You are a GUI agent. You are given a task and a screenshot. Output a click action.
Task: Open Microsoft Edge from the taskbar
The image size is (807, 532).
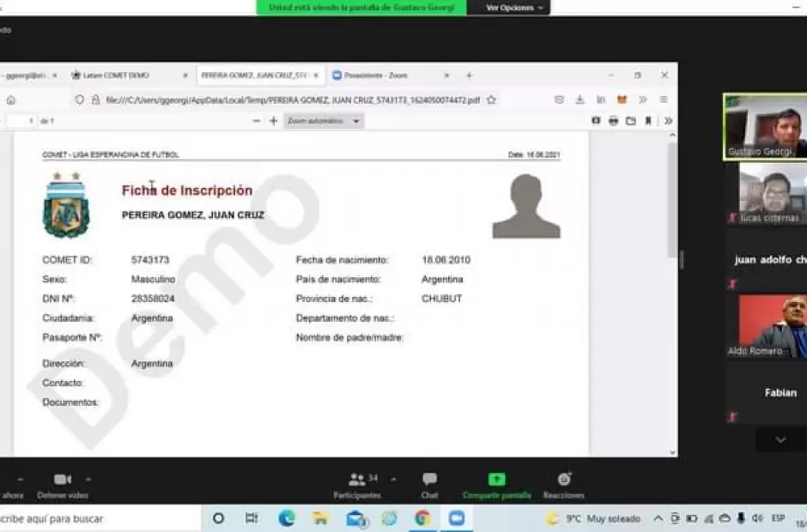point(287,518)
